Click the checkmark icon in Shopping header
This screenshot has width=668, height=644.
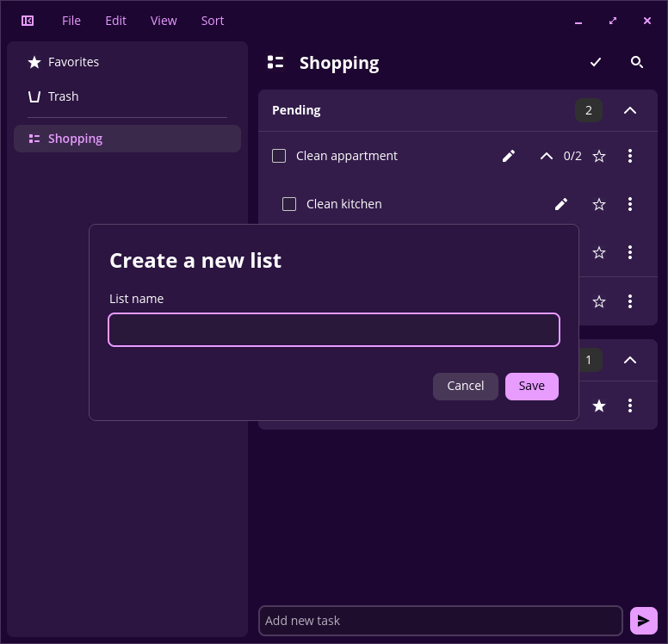coord(596,62)
